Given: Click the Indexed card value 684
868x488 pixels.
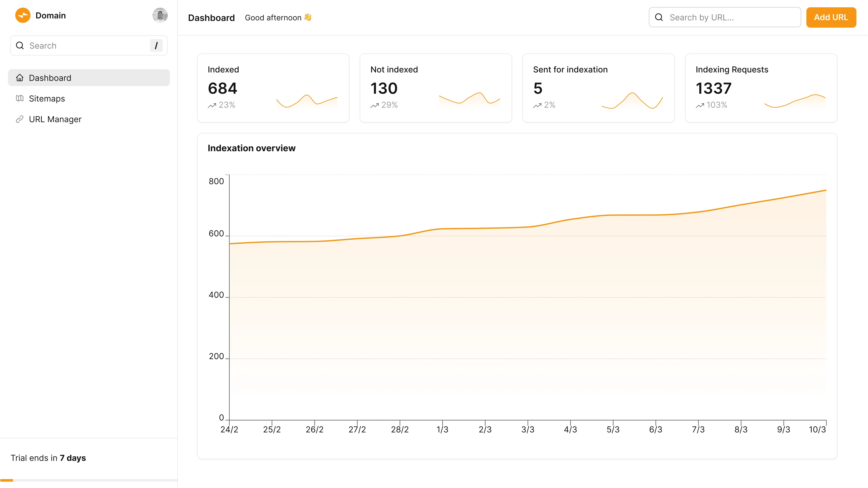Looking at the screenshot, I should tap(222, 88).
